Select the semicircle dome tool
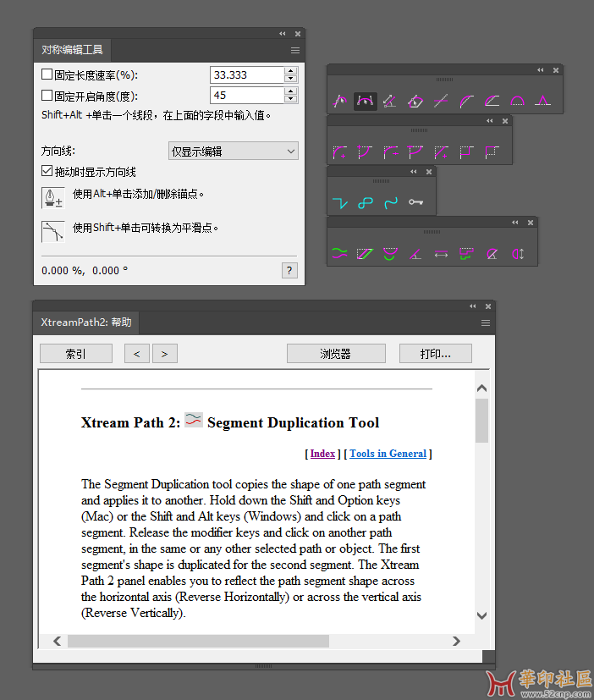Viewport: 594px width, 700px height. pyautogui.click(x=517, y=102)
